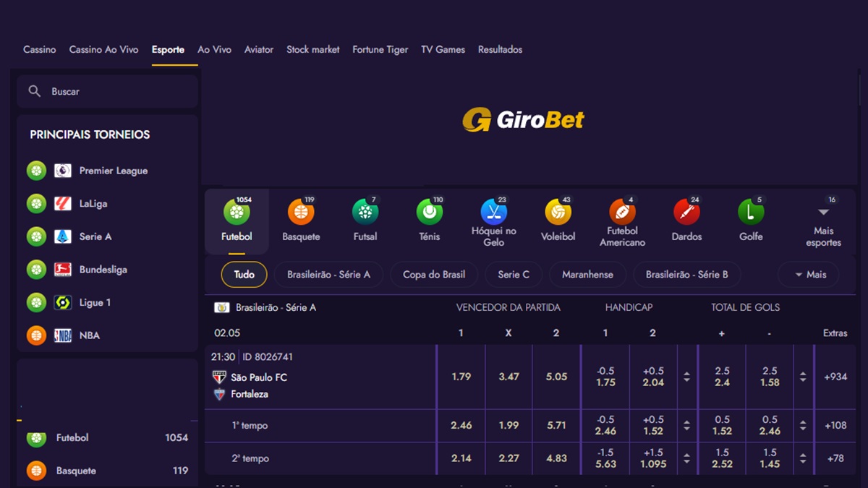Switch to Stock market tab
The width and height of the screenshot is (868, 488).
coord(313,50)
